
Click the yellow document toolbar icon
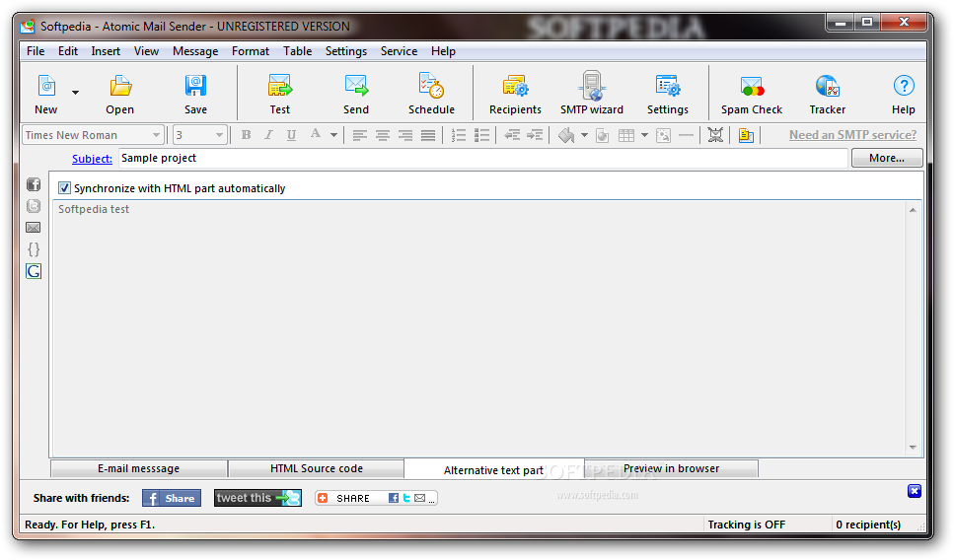tap(746, 135)
